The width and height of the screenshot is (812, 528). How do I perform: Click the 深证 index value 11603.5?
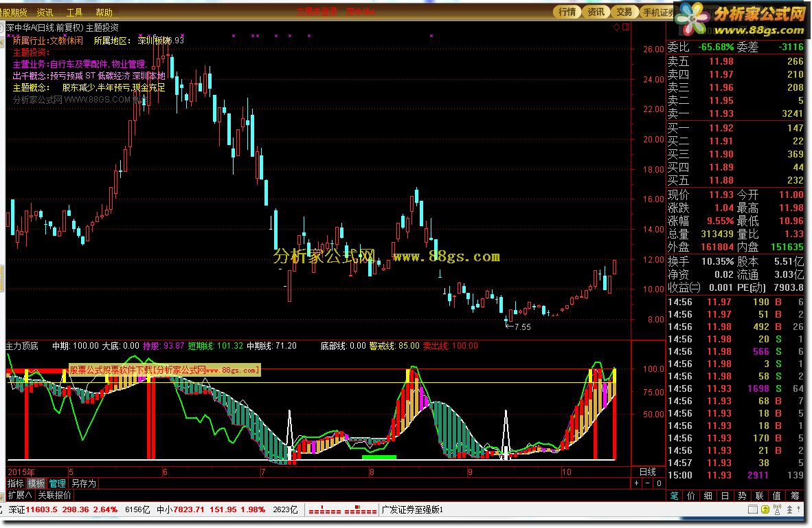[41, 510]
